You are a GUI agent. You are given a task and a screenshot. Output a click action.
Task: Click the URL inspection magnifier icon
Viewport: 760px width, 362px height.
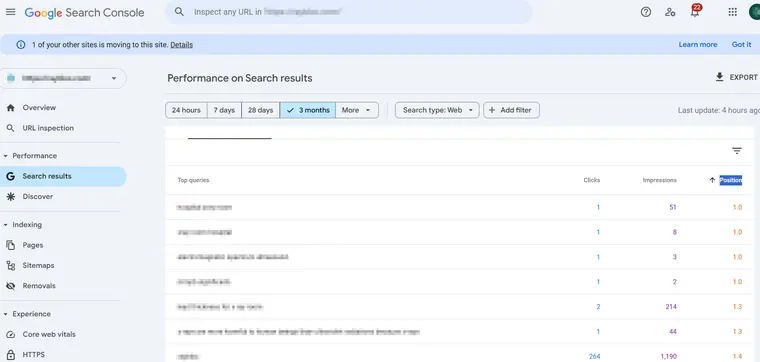pyautogui.click(x=11, y=128)
